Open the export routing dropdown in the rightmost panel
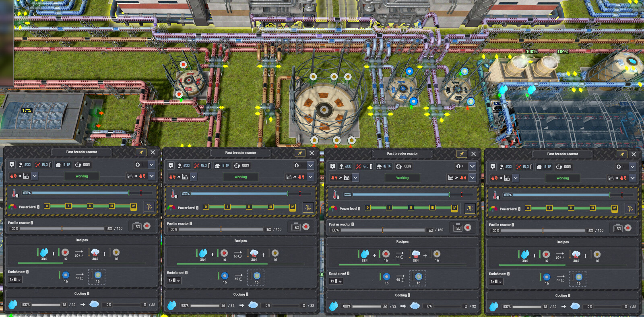Viewport: 644px width, 317px height. pyautogui.click(x=632, y=178)
